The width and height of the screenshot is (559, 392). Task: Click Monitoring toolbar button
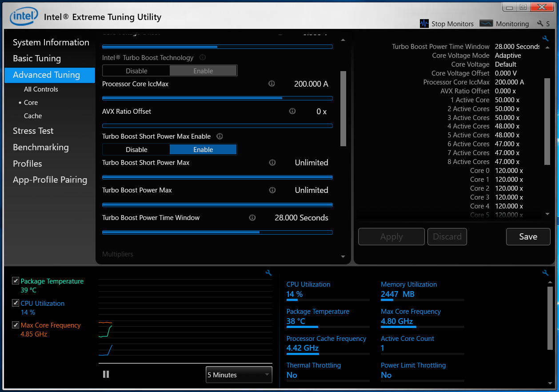tap(504, 24)
